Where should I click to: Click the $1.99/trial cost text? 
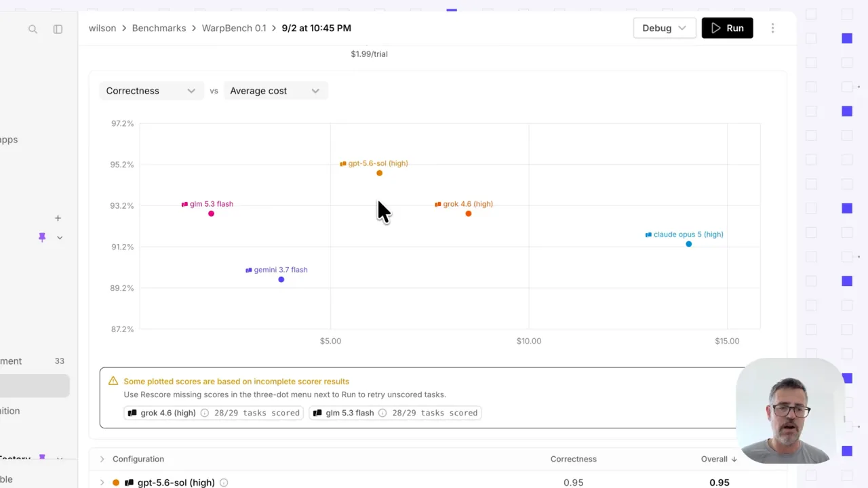(x=370, y=54)
